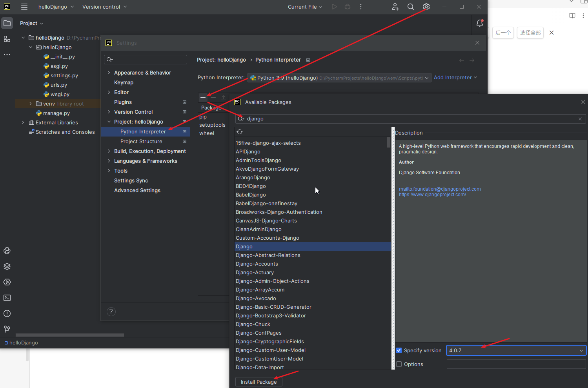Open the Python Console tool window icon
This screenshot has height=388, width=588.
coord(7,251)
